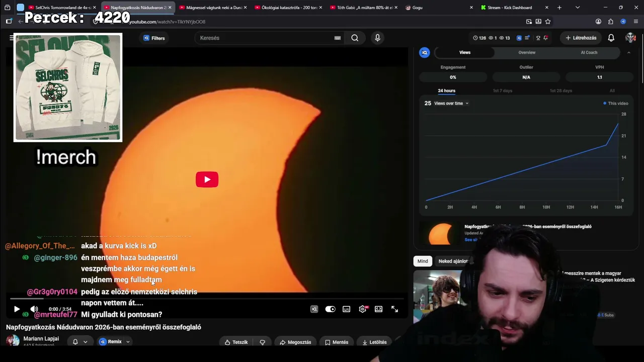Open the video settings gear
644x362 pixels.
click(x=362, y=309)
